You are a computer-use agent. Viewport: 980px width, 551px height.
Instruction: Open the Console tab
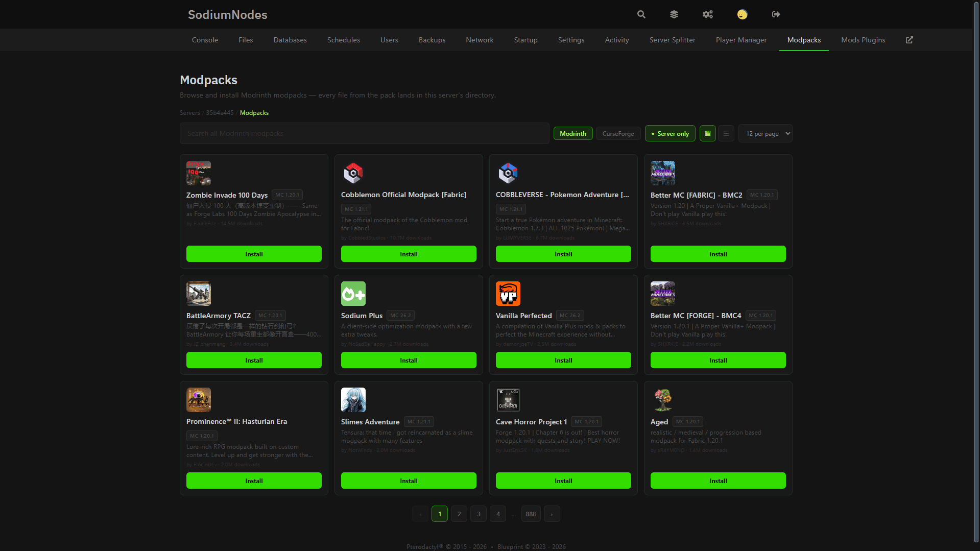[x=205, y=40]
